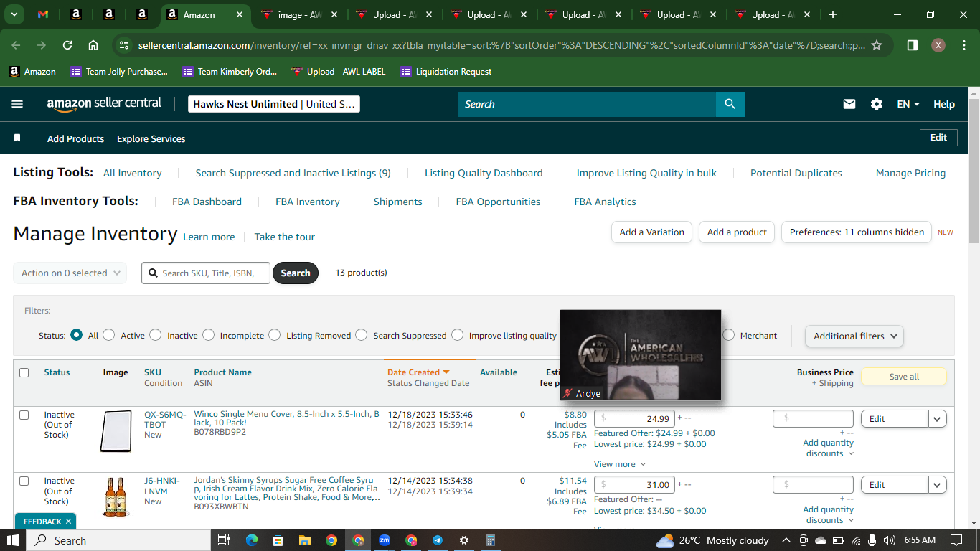The width and height of the screenshot is (980, 551).
Task: Open the settings gear in Seller Central
Action: pos(877,104)
